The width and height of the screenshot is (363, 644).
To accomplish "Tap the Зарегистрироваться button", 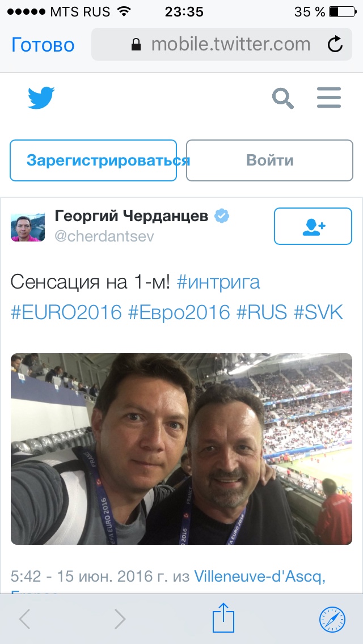I will tap(94, 160).
